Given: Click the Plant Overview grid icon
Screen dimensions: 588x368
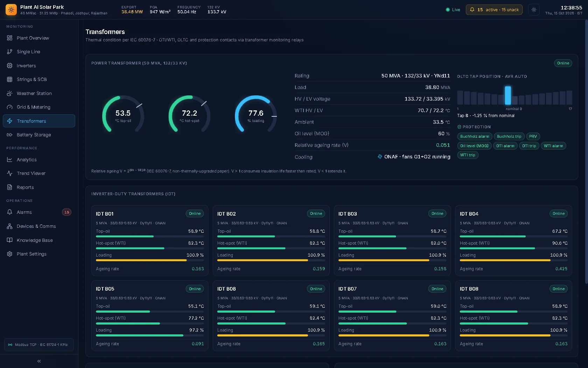Looking at the screenshot, I should [x=9, y=38].
